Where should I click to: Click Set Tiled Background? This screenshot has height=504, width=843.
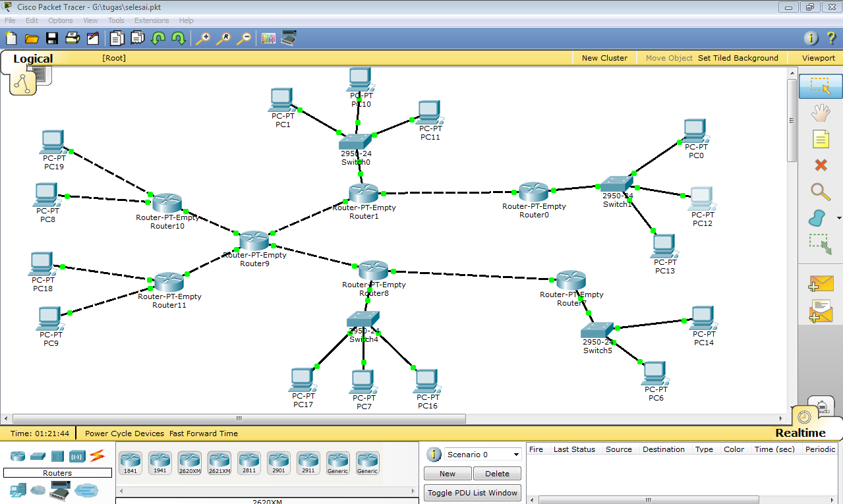coord(738,58)
